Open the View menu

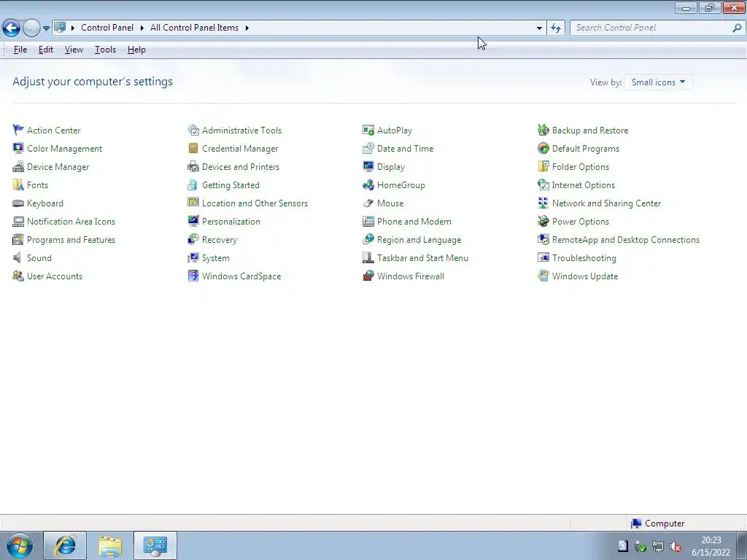[x=74, y=50]
